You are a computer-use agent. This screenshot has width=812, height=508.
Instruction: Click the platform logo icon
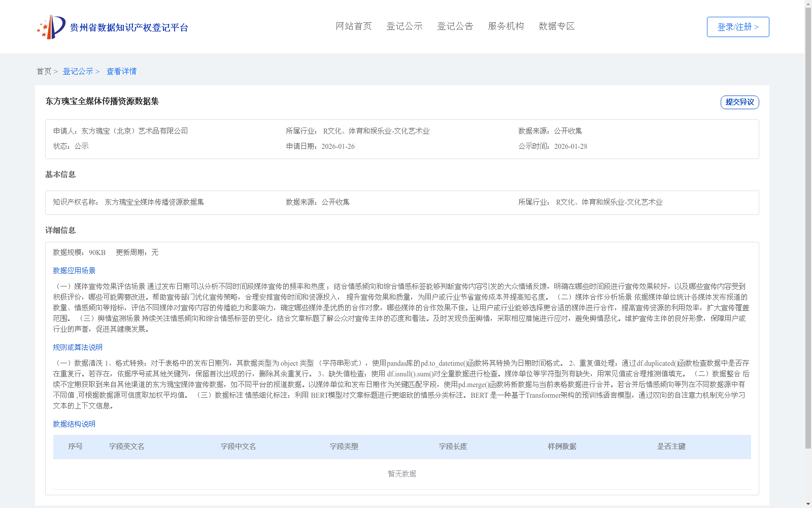pos(51,27)
